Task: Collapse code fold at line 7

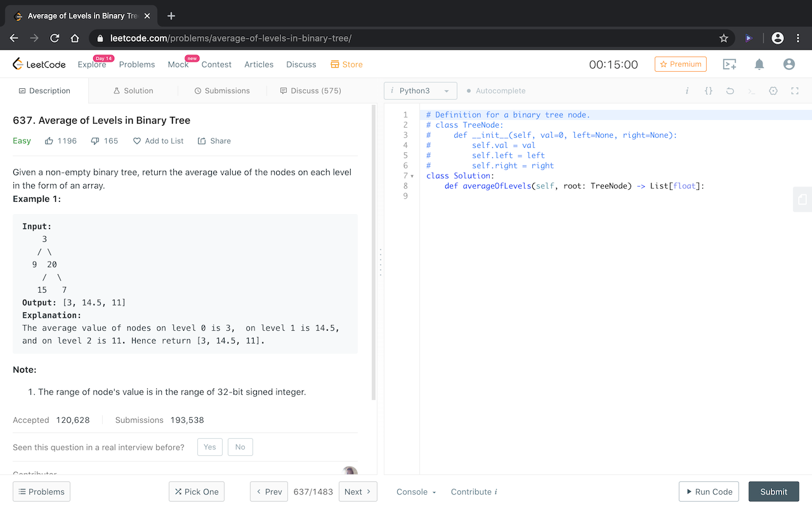Action: point(412,176)
